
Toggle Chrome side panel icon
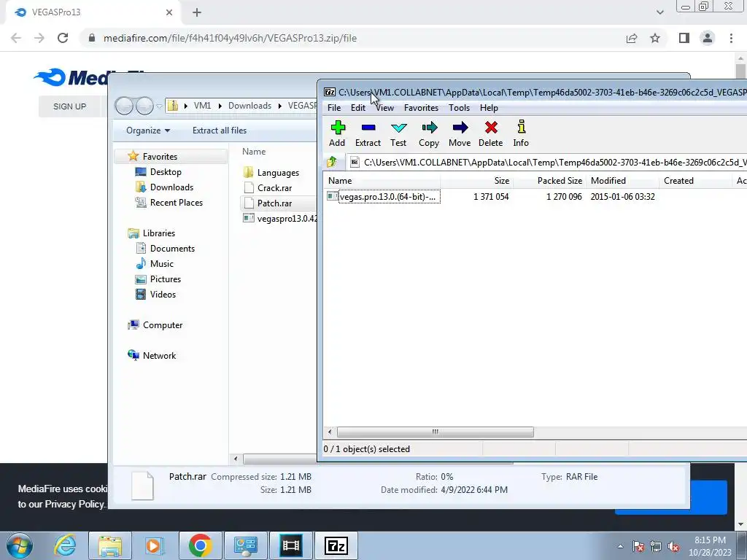coord(684,38)
